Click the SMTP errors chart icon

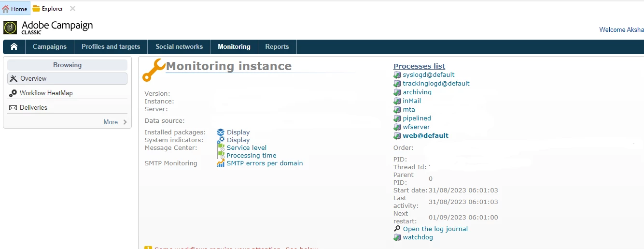tap(221, 163)
